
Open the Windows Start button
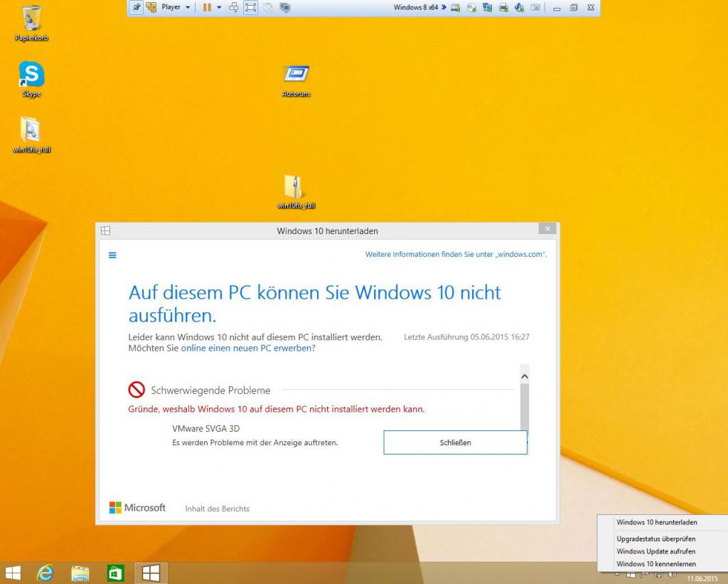click(13, 573)
